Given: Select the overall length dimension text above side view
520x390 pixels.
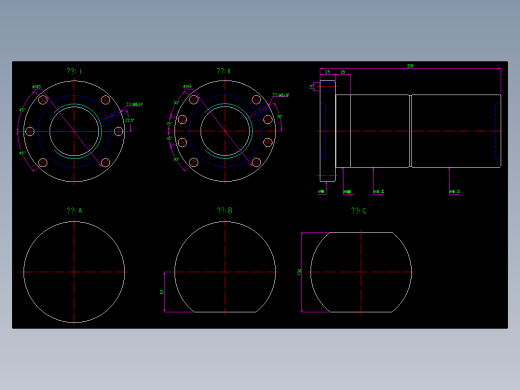Looking at the screenshot, I should coord(410,66).
